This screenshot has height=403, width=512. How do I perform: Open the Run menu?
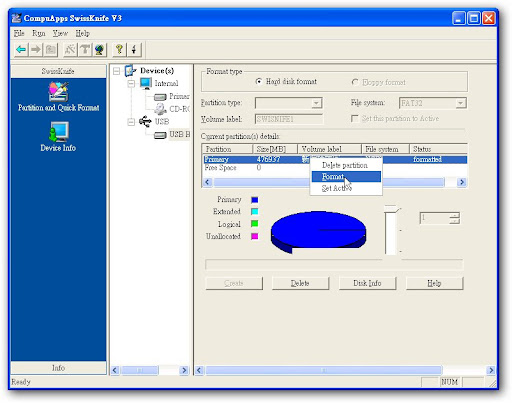click(39, 33)
